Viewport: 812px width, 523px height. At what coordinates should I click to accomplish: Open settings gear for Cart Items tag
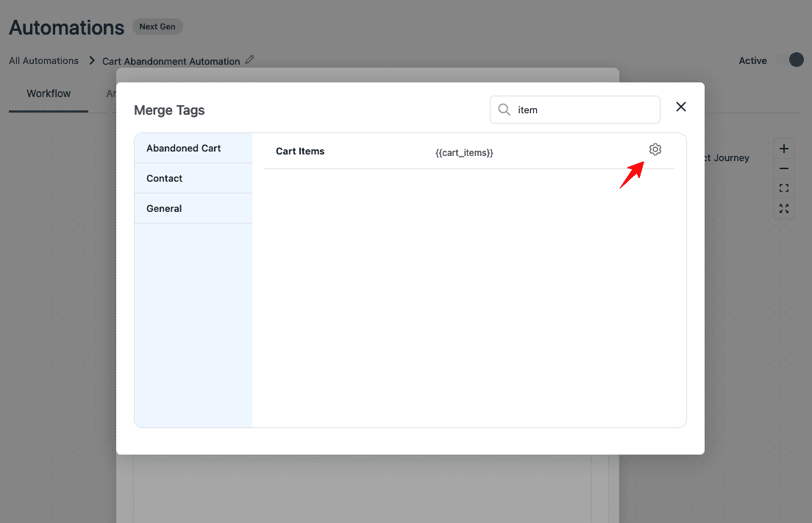click(x=655, y=149)
